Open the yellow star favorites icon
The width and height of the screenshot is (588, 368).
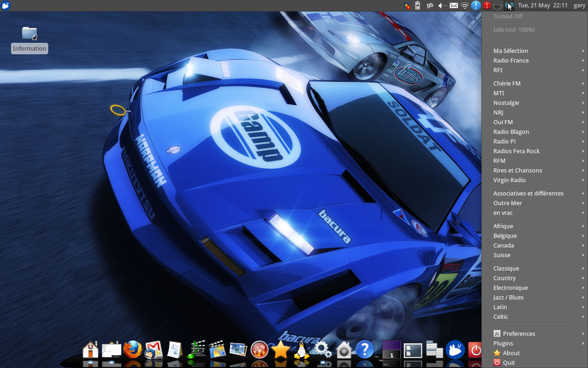280,351
